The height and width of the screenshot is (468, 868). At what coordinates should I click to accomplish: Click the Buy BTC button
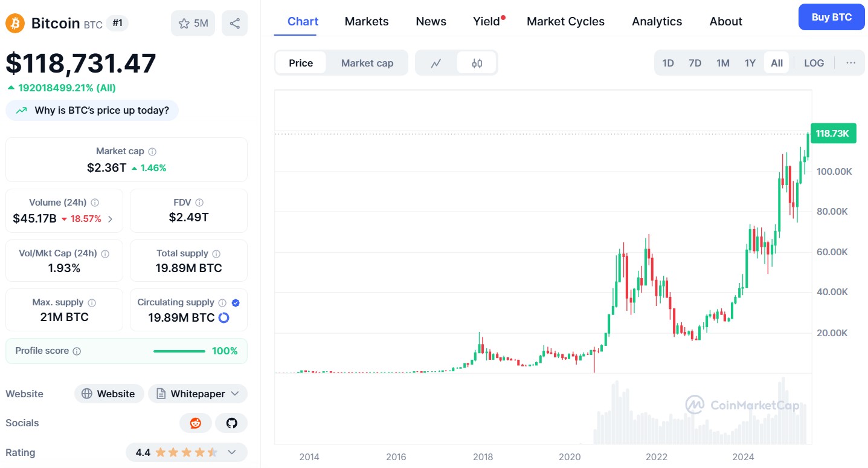831,17
